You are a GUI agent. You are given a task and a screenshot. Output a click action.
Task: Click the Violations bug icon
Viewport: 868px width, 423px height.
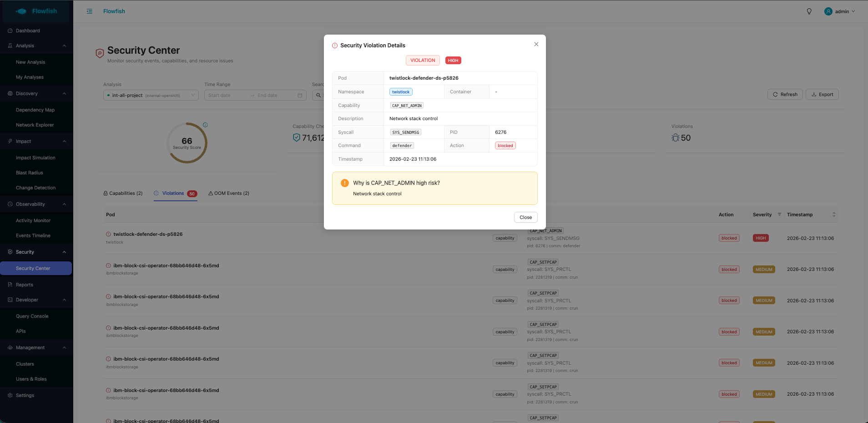pos(675,138)
